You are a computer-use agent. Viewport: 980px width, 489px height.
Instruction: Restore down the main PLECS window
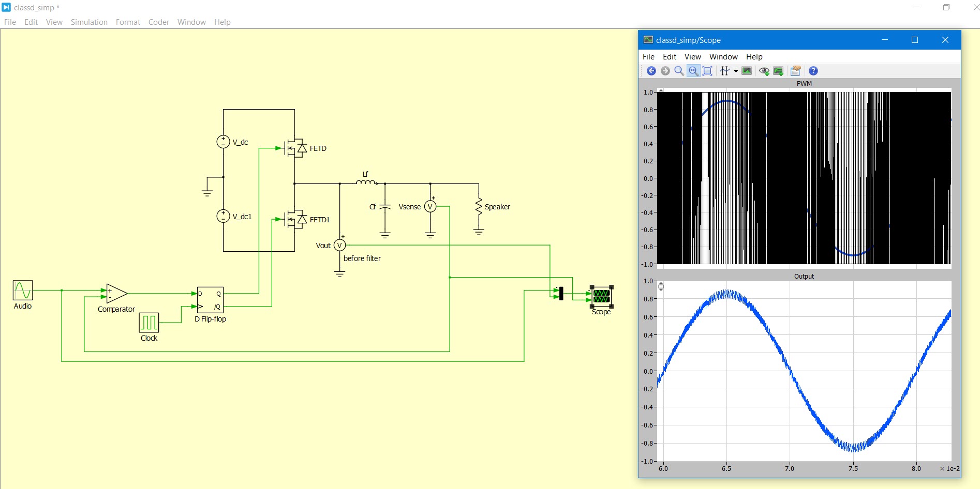coord(946,7)
